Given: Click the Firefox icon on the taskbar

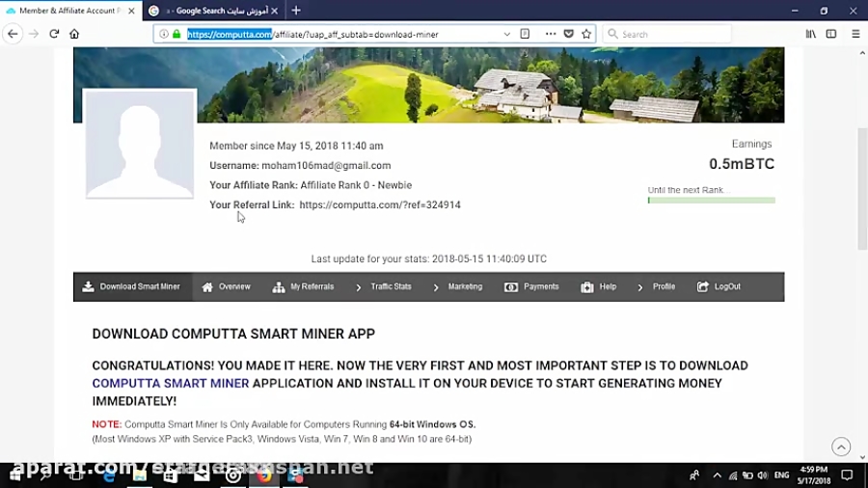Looking at the screenshot, I should click(264, 475).
